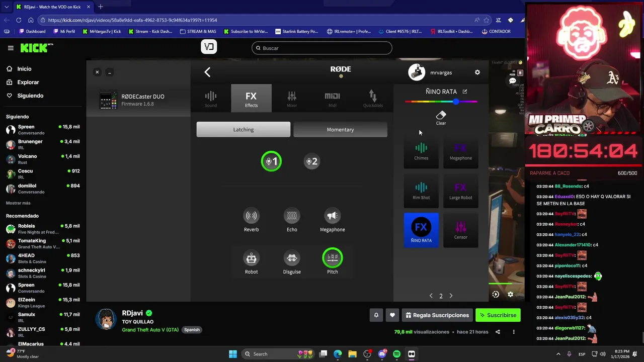This screenshot has width=644, height=362.
Task: Open Kick hamburger menu
Action: (11, 48)
